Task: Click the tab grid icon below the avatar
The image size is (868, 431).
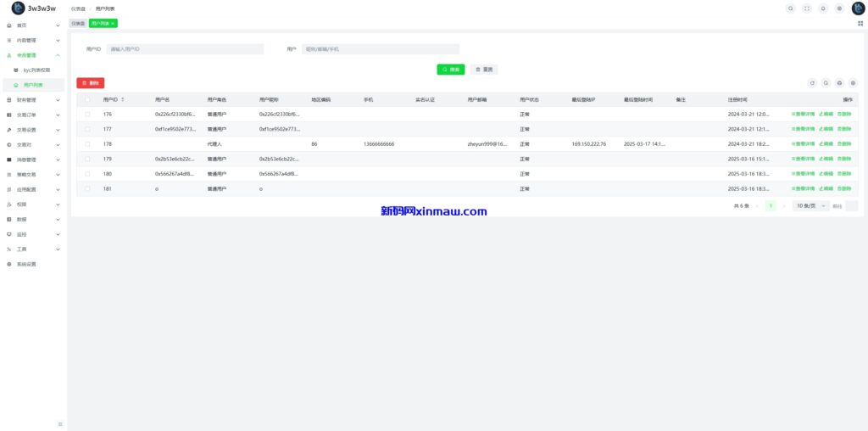Action: click(860, 23)
